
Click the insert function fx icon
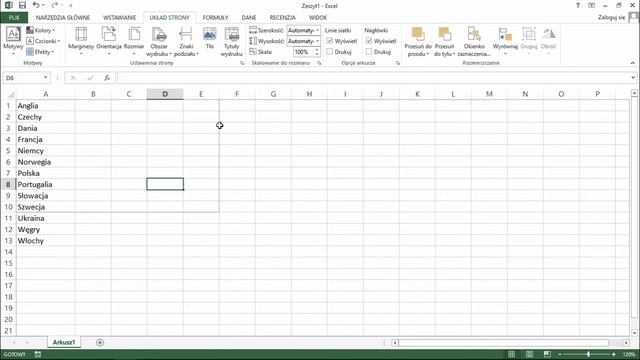click(x=107, y=78)
